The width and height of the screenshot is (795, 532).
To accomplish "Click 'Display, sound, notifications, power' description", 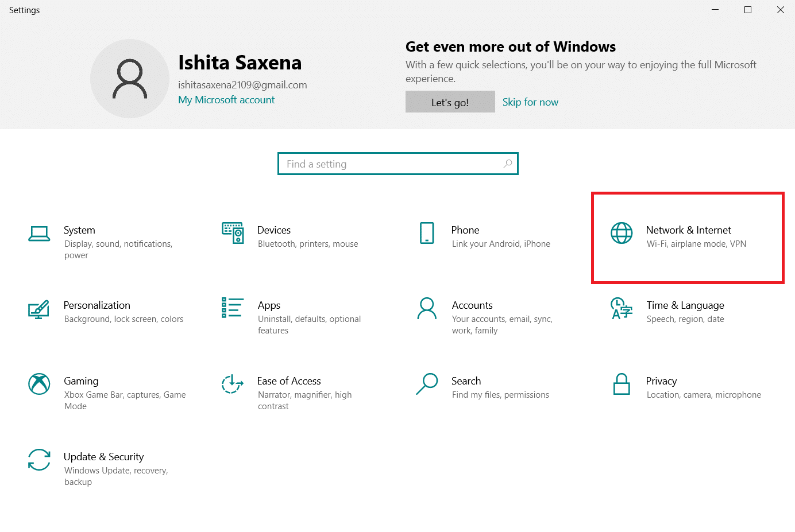I will pos(118,250).
